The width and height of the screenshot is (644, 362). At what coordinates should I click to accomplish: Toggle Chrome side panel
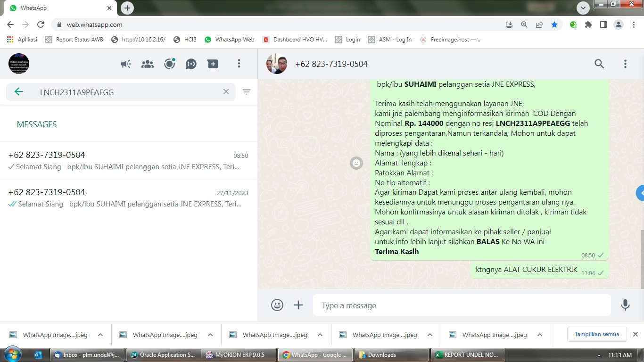603,25
